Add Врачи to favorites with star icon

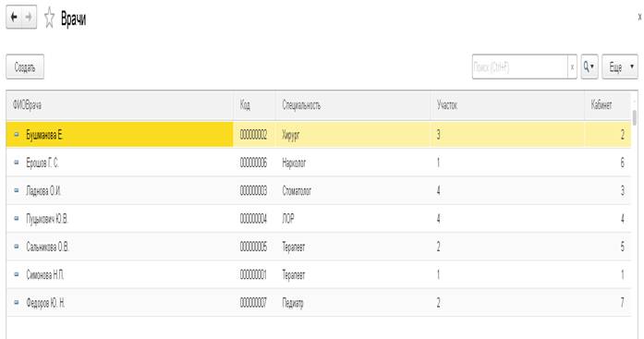[x=49, y=18]
